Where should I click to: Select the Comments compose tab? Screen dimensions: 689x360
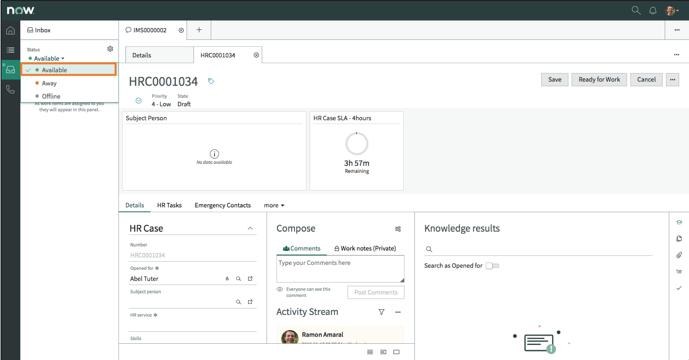click(x=301, y=248)
